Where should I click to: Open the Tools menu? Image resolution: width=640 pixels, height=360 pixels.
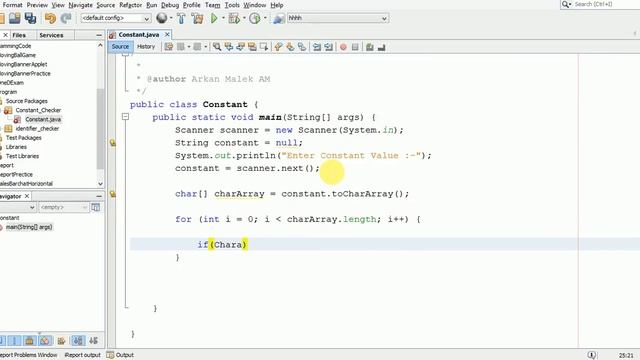(x=232, y=5)
